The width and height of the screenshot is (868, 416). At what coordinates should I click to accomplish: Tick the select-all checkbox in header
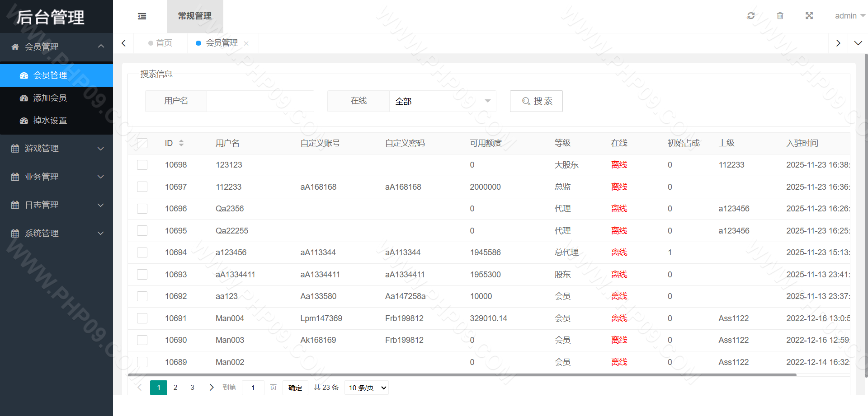pos(142,143)
